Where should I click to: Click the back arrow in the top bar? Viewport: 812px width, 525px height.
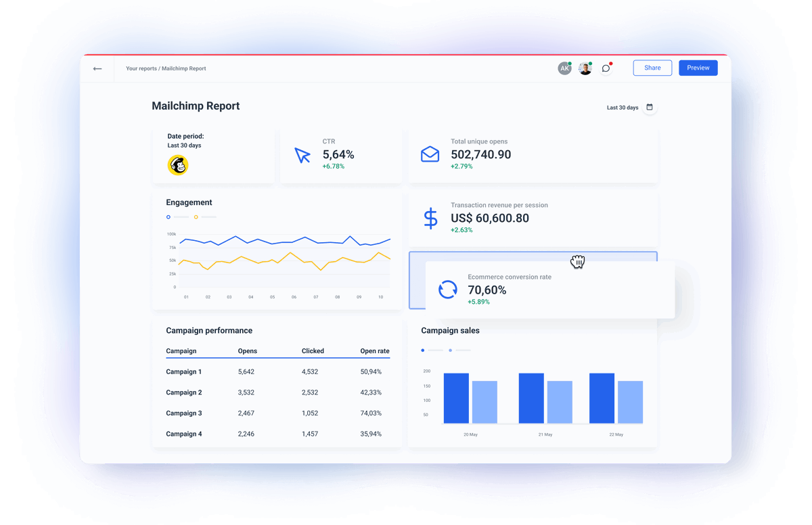[x=97, y=68]
